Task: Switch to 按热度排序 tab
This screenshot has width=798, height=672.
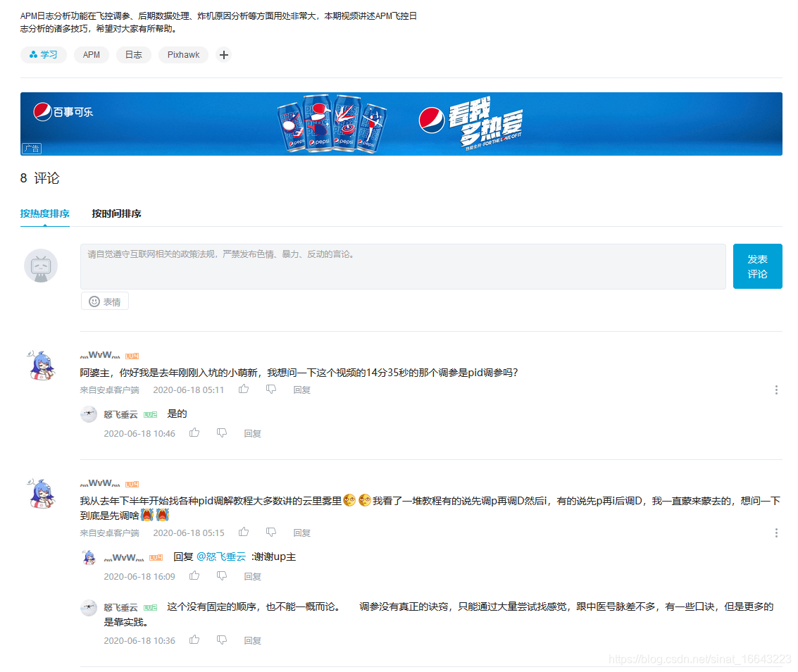Action: tap(45, 213)
